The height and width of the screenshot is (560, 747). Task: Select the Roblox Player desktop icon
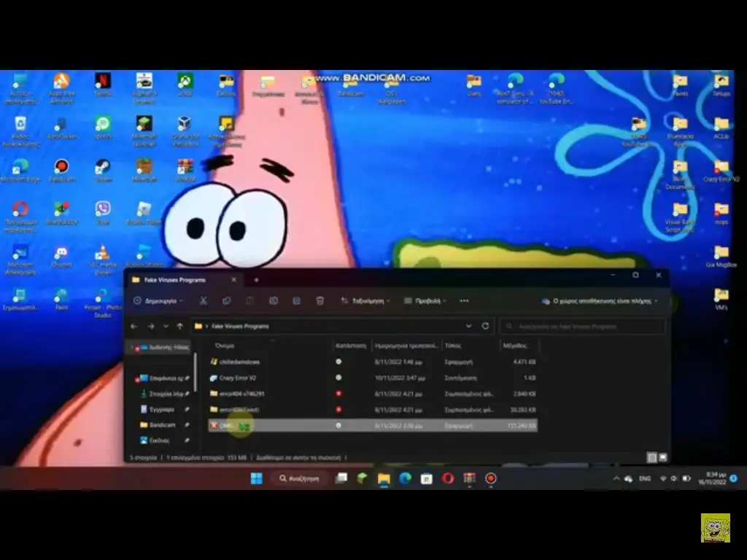coord(144,214)
